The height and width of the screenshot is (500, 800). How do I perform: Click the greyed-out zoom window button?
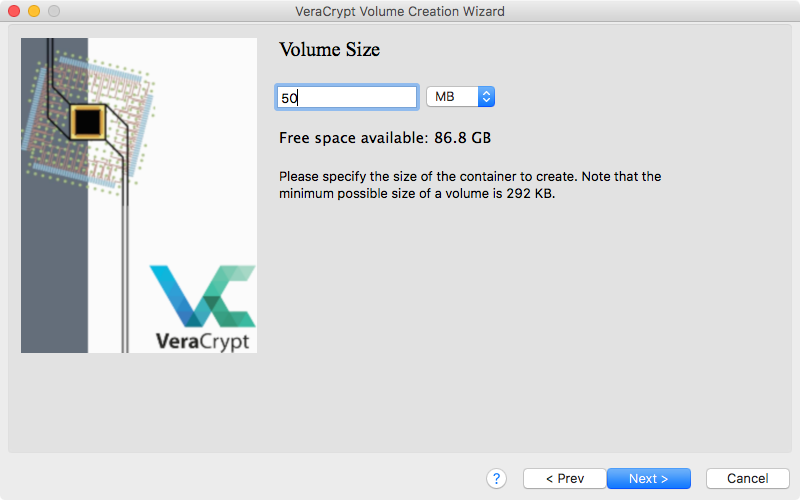click(x=54, y=11)
